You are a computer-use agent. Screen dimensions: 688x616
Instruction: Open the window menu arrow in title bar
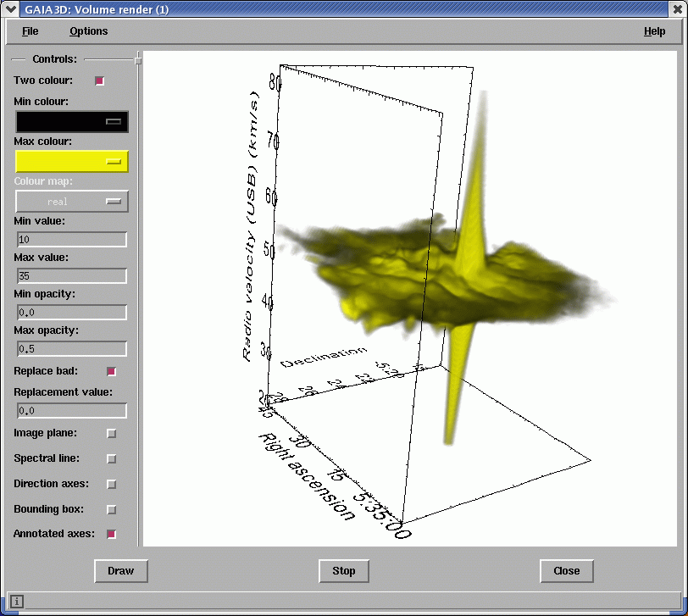(9, 8)
